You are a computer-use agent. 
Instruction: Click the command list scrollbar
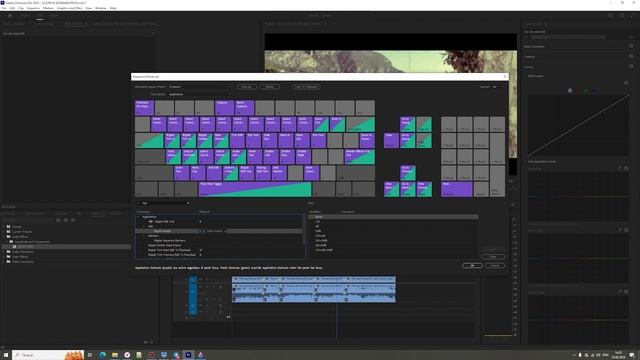coord(303,229)
